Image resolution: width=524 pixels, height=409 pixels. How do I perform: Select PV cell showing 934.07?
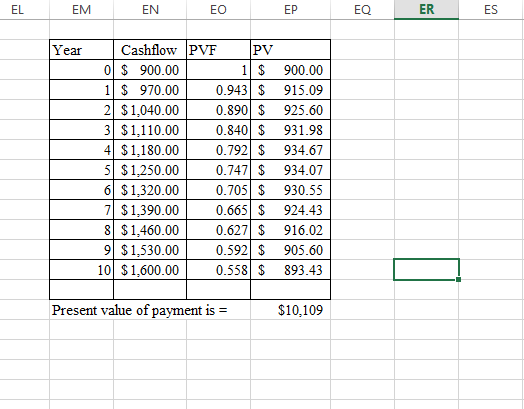point(290,170)
